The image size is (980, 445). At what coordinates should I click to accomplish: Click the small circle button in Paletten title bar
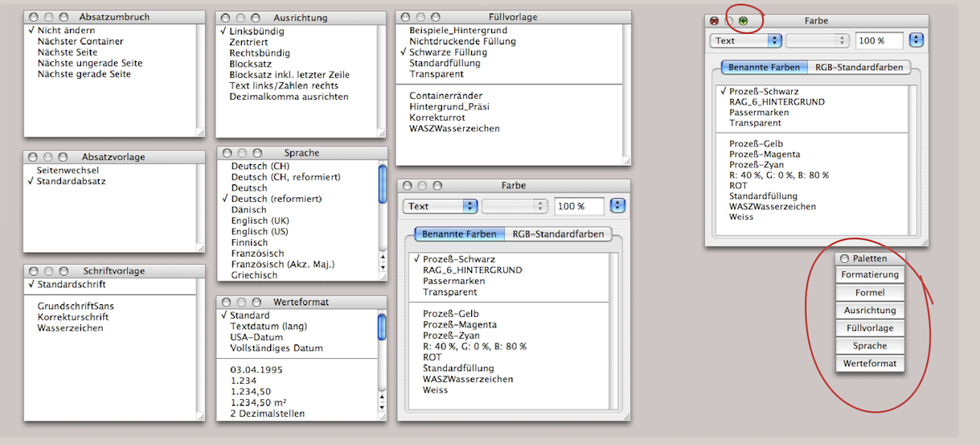tap(843, 259)
